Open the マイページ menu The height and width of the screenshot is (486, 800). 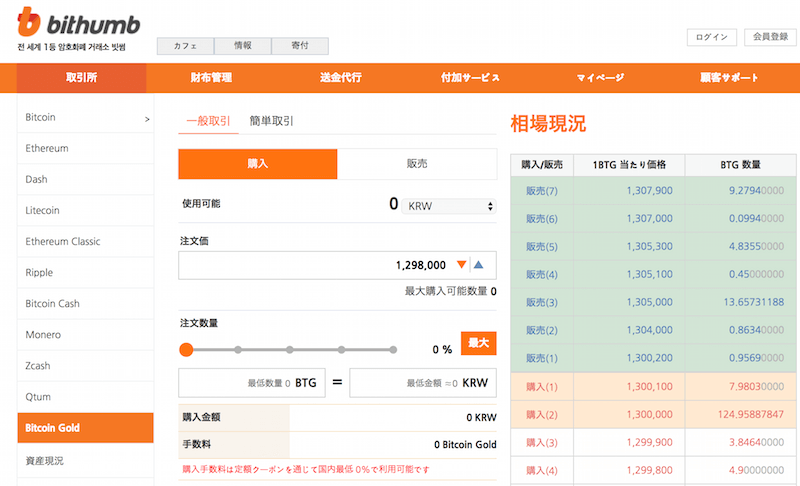(x=600, y=78)
